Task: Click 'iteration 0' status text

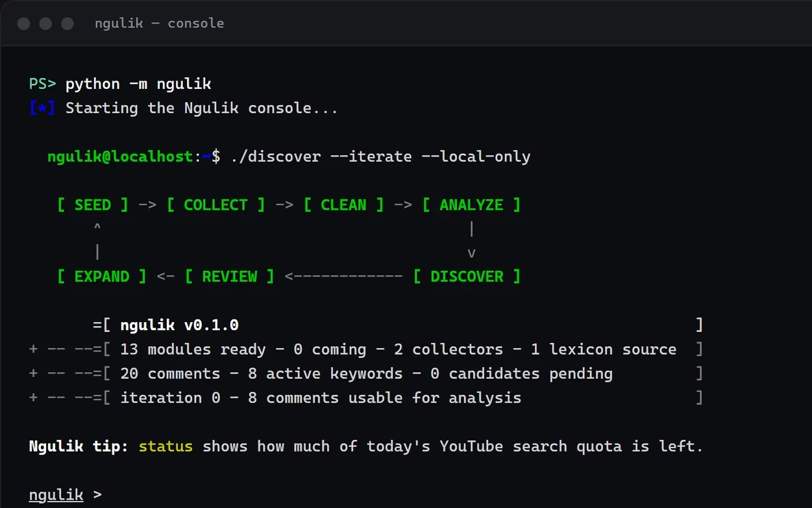Action: (x=170, y=398)
